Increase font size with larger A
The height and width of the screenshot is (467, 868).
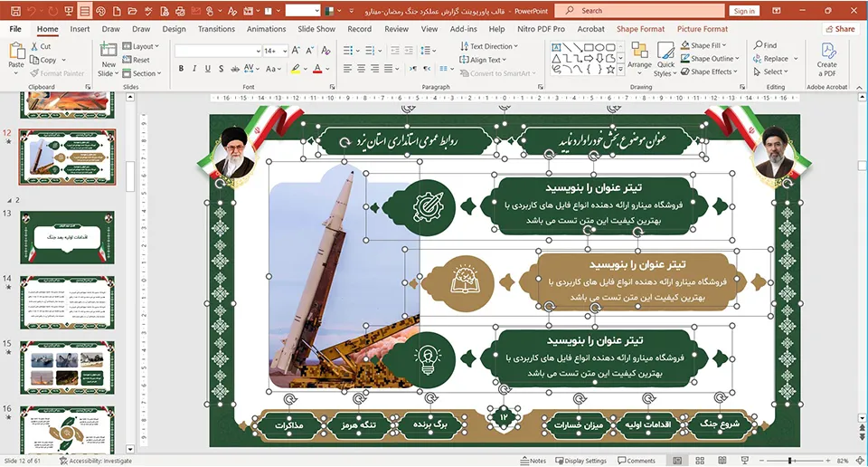click(296, 51)
